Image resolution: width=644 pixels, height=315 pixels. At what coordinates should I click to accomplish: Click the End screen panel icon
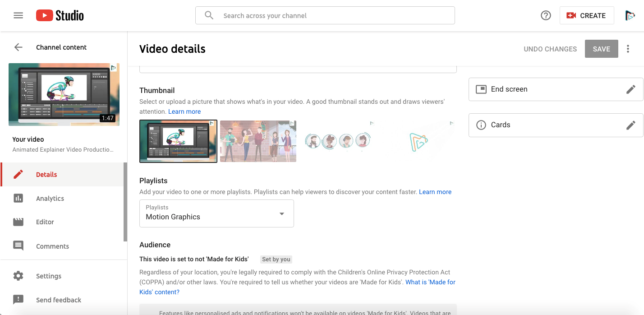[481, 89]
